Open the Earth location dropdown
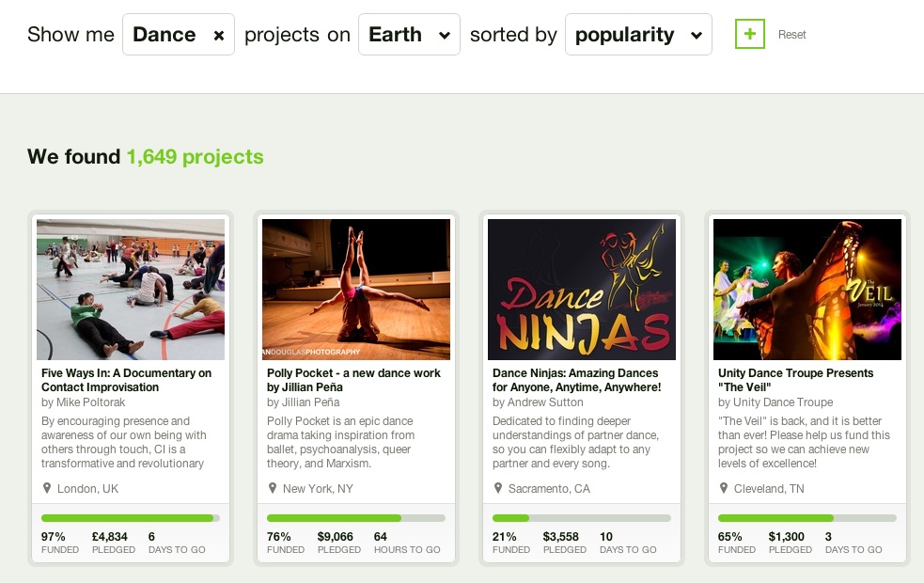This screenshot has height=583, width=924. coord(409,35)
